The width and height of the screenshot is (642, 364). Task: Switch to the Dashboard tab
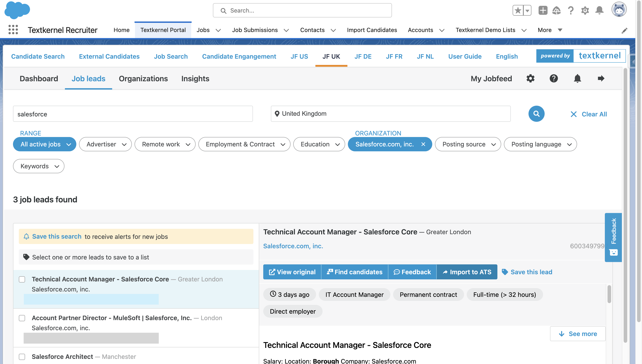[39, 79]
